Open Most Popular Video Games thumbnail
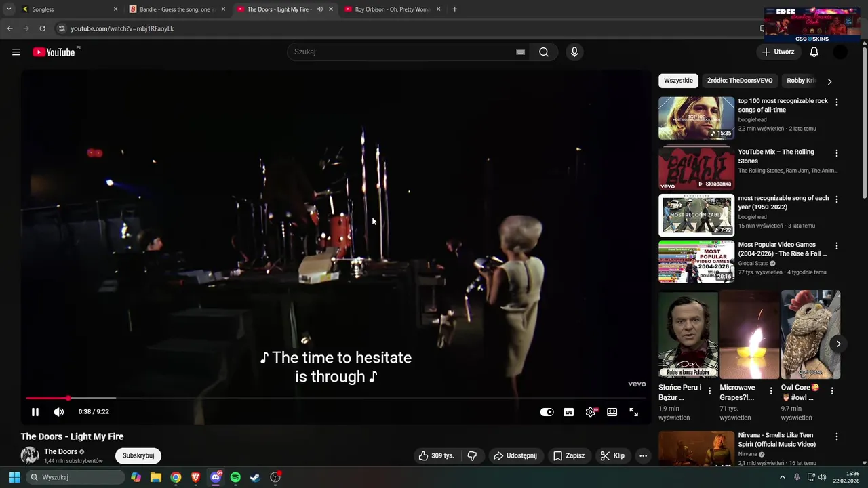868x488 pixels. [x=696, y=262]
